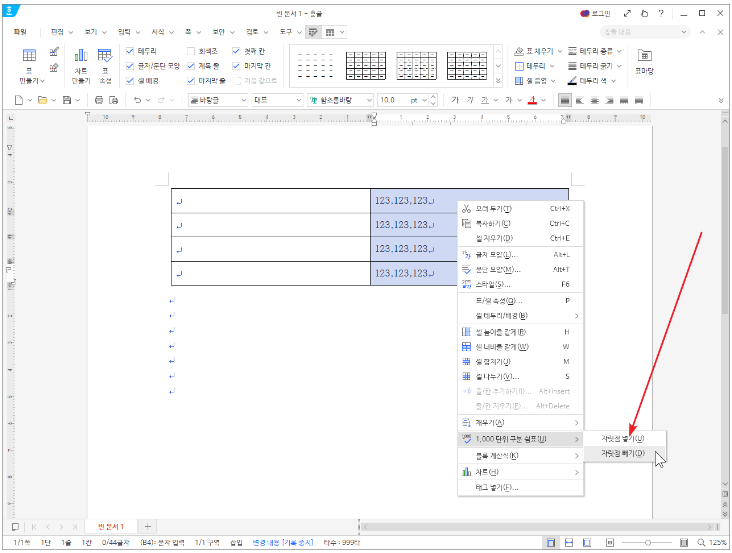The height and width of the screenshot is (553, 732).
Task: Expand the table style gallery more arrow
Action: click(x=498, y=81)
